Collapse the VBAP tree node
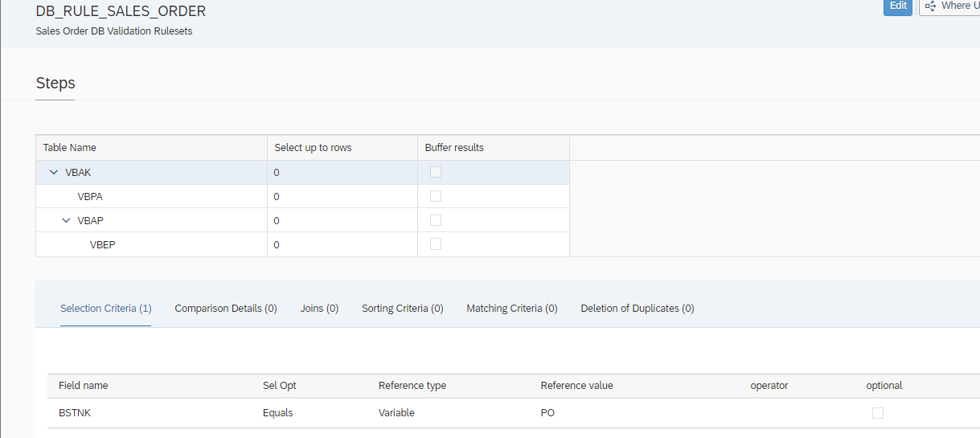 (66, 220)
